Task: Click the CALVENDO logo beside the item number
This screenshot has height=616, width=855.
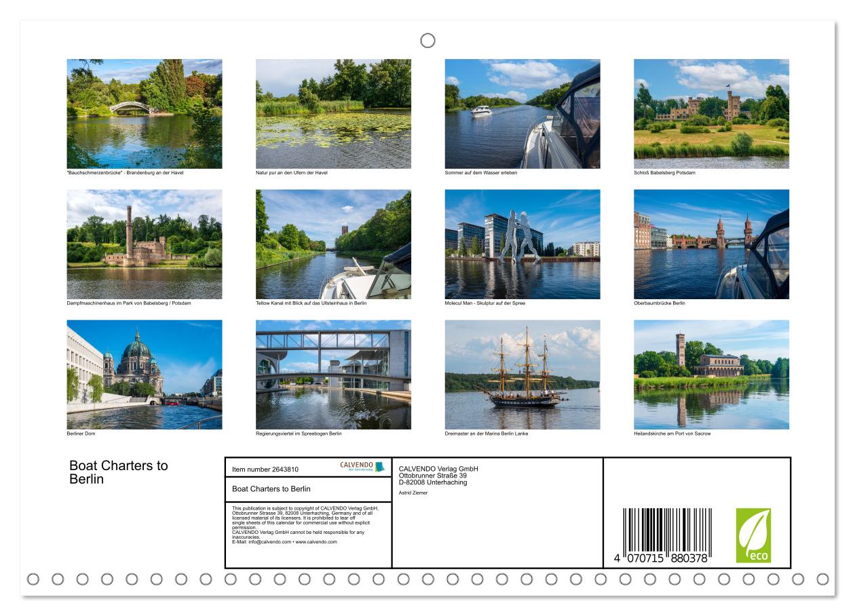Action: click(x=362, y=467)
